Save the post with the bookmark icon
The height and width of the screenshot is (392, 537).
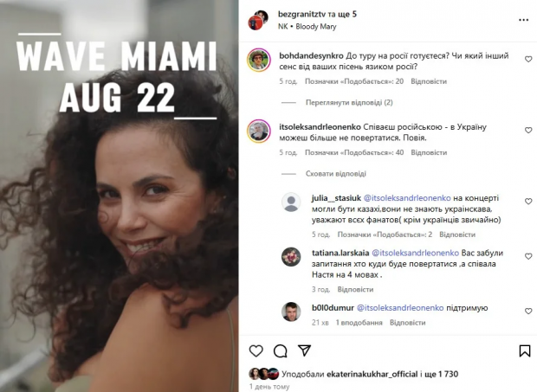[525, 351]
